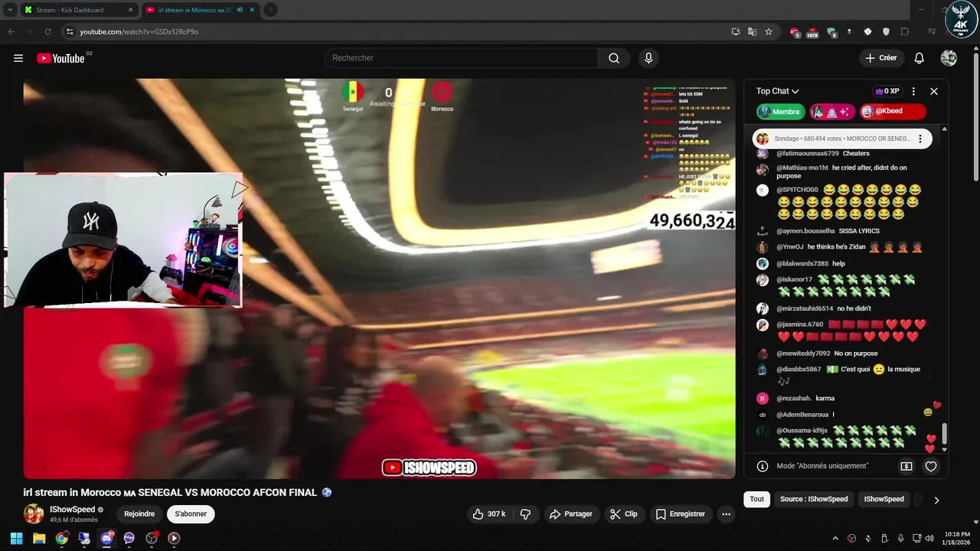Screen dimensions: 980x551
Task: View site information icon in address bar
Action: click(70, 31)
